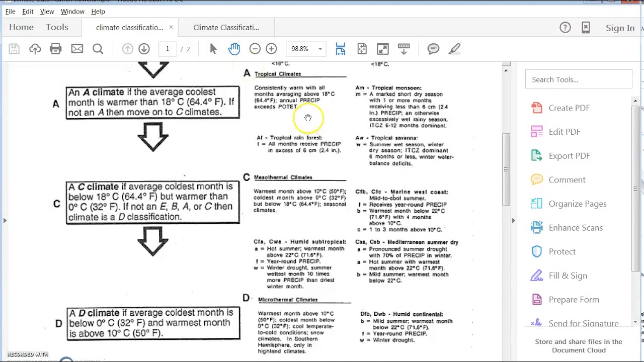Viewport: 644px width, 362px height.
Task: Switch to full screen read mode icon
Action: coord(383,49)
